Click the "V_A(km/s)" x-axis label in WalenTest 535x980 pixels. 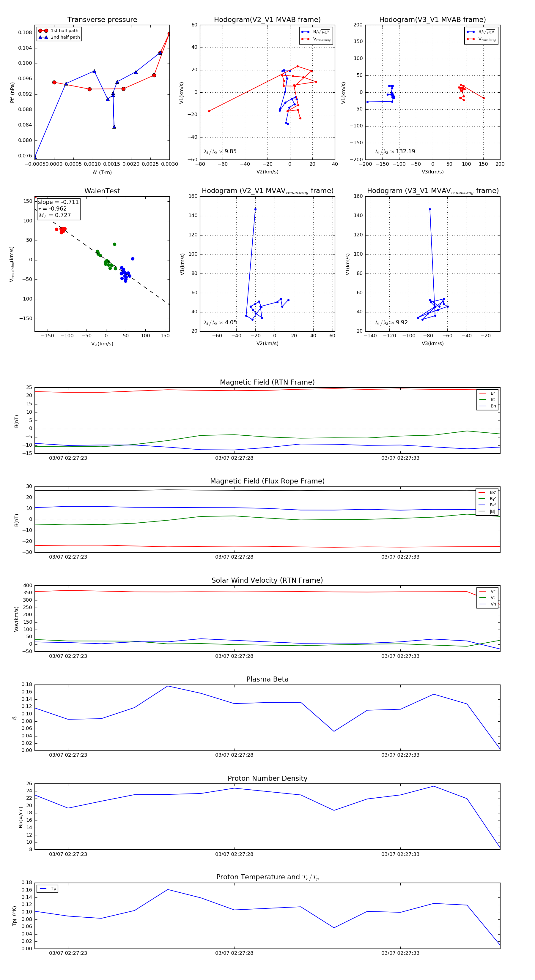(x=102, y=344)
